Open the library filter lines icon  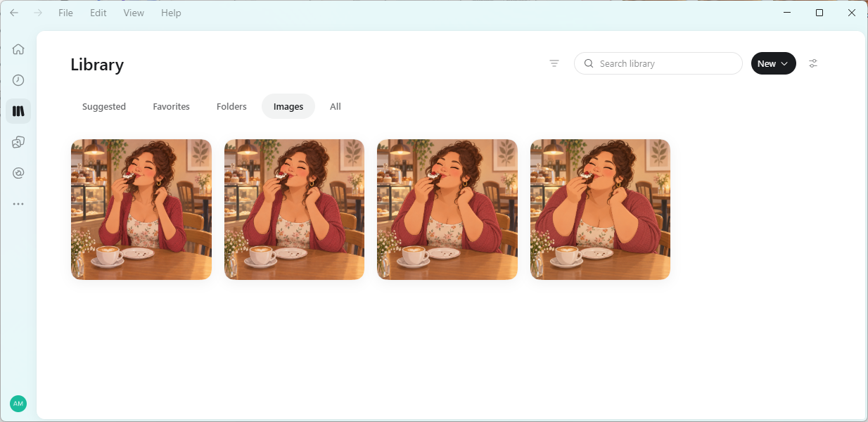pos(554,63)
